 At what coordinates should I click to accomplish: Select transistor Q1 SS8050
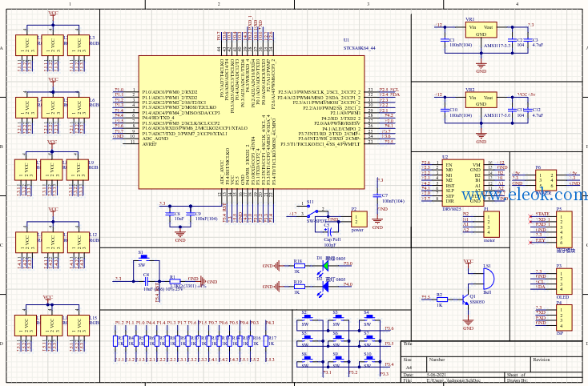tap(466, 300)
